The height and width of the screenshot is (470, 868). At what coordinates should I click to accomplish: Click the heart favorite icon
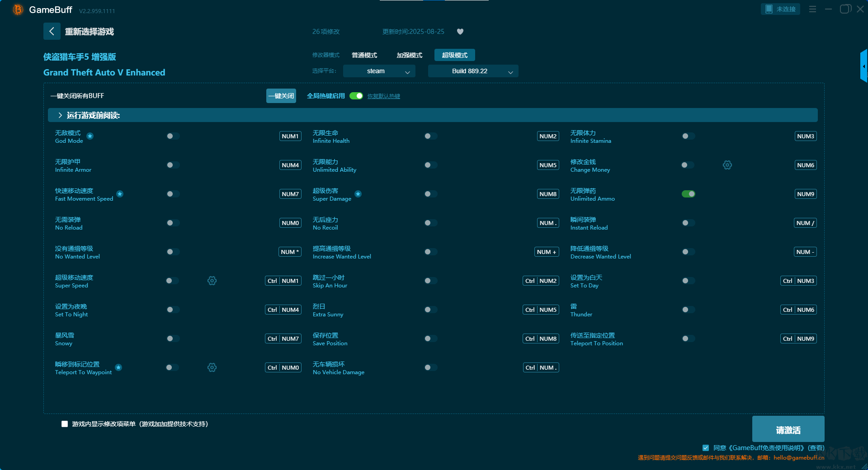pyautogui.click(x=460, y=32)
